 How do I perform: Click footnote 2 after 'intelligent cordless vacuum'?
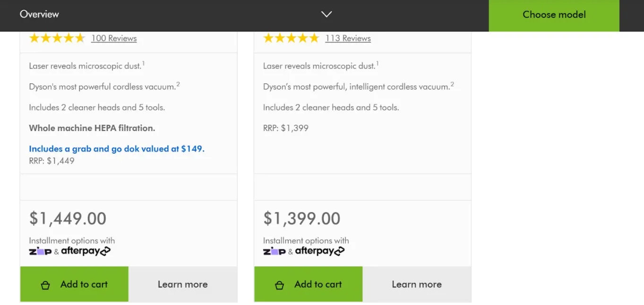coord(452,84)
